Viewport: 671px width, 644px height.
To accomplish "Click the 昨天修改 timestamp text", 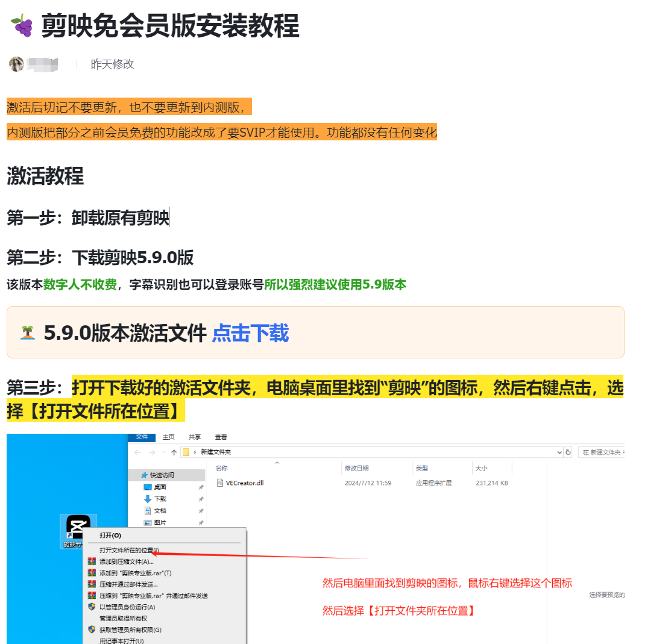I will point(113,64).
